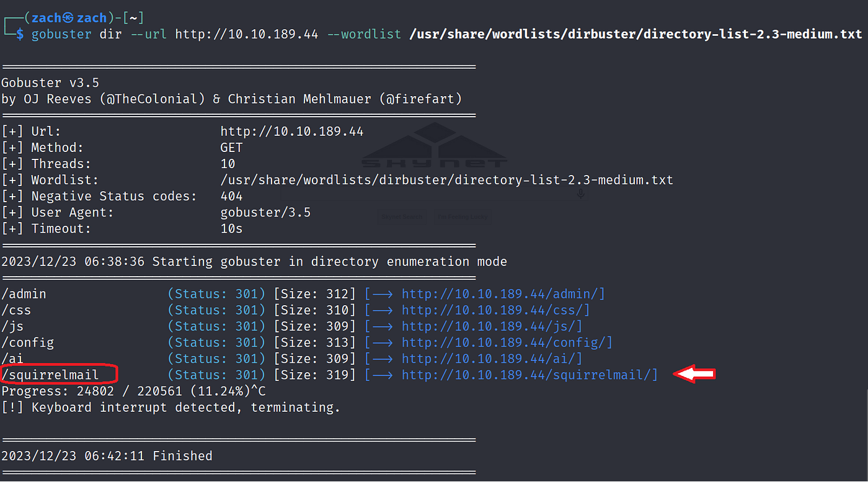Click the Timeout value 10s
Viewport: 868px width, 482px height.
[x=232, y=229]
